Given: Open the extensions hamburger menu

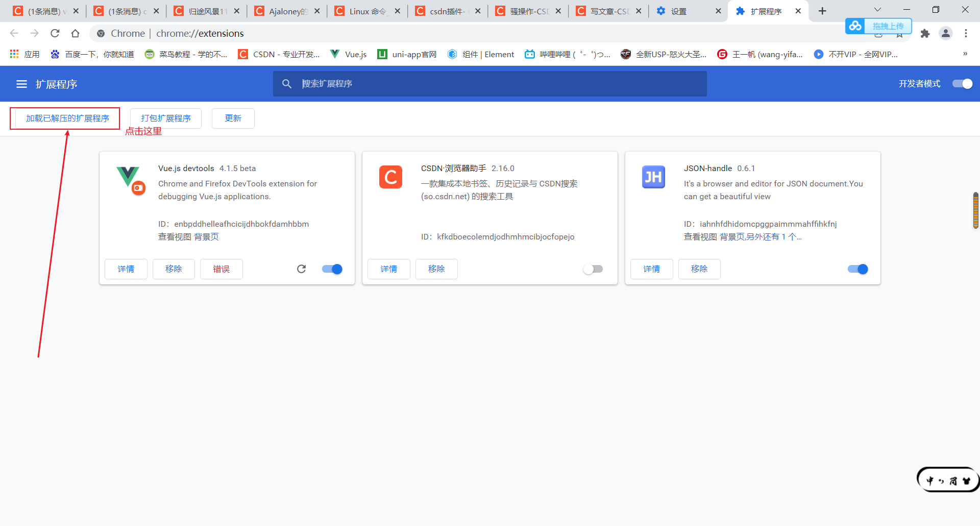Looking at the screenshot, I should pos(21,84).
